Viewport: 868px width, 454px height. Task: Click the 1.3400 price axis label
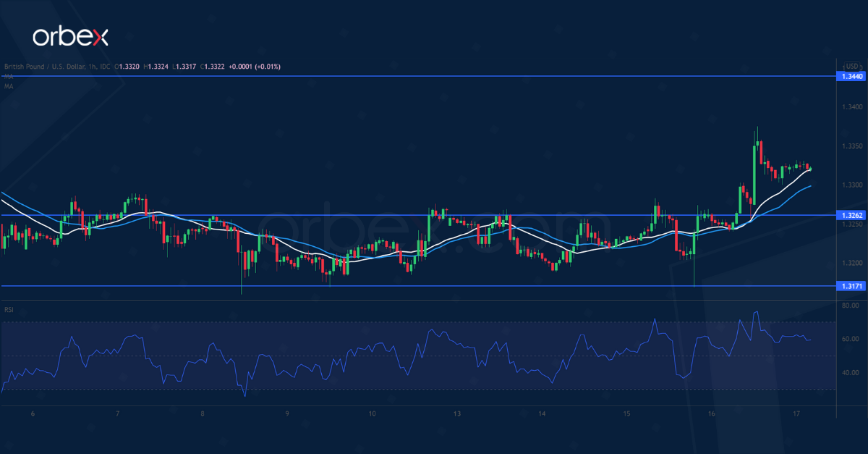click(851, 107)
